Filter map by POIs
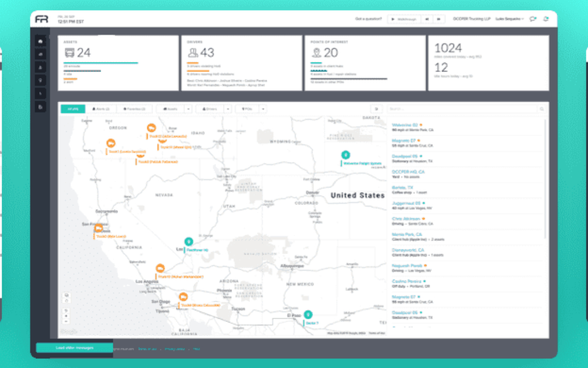 pyautogui.click(x=247, y=109)
